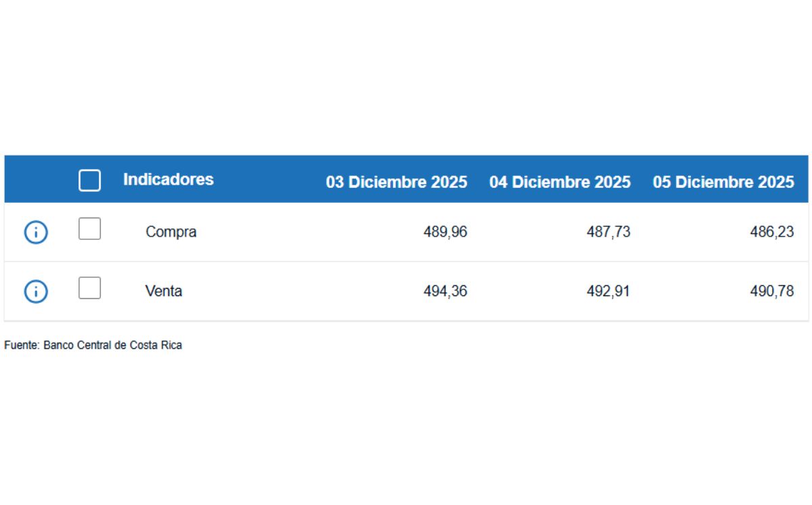
Task: Select Venta value 492,91
Action: 608,291
